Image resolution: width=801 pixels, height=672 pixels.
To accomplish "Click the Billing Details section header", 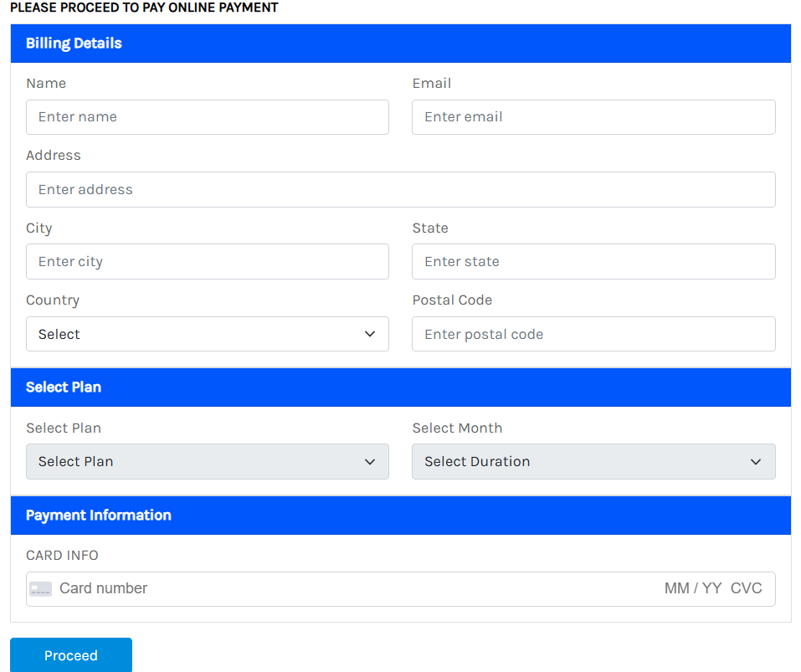I will click(74, 44).
